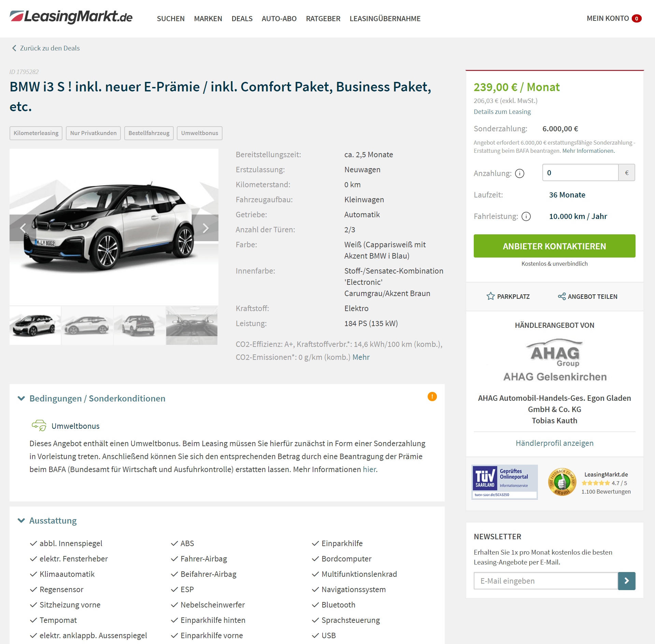655x644 pixels.
Task: Click the Angebot teilen share icon
Action: 562,296
